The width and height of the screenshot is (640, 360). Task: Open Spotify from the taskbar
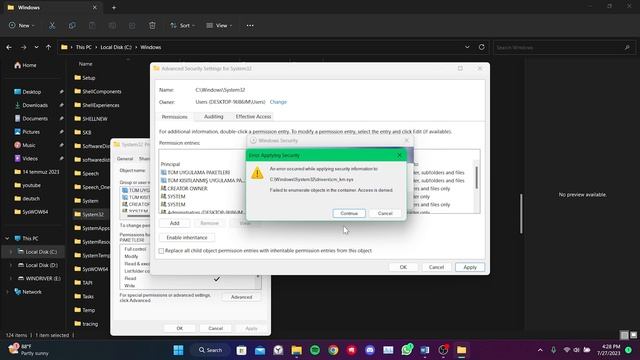315,350
